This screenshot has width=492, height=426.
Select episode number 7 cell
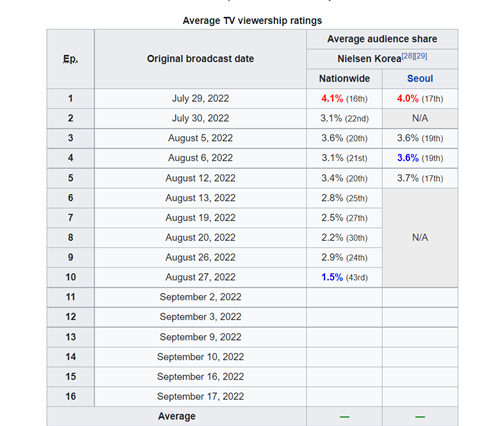70,218
